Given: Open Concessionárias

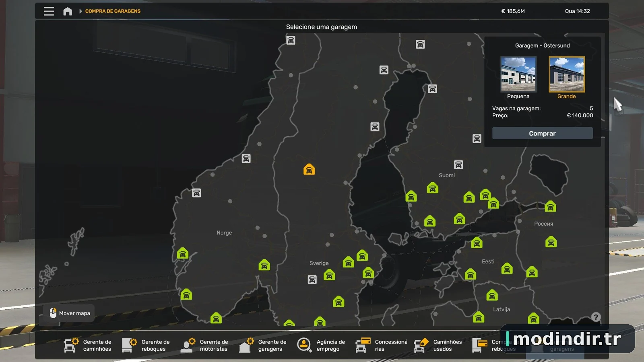Looking at the screenshot, I should 382,345.
